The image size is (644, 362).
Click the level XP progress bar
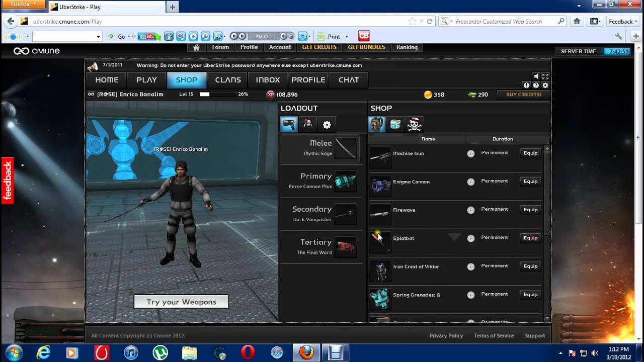point(217,94)
